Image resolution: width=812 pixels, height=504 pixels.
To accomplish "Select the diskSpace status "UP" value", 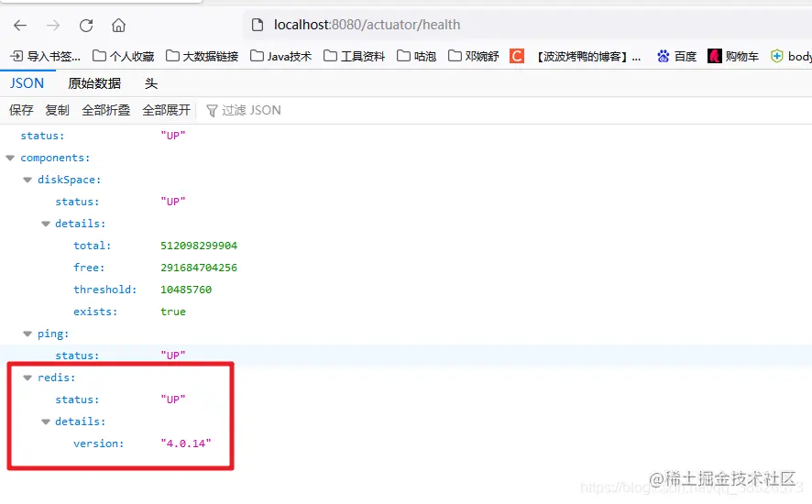I will pos(173,202).
